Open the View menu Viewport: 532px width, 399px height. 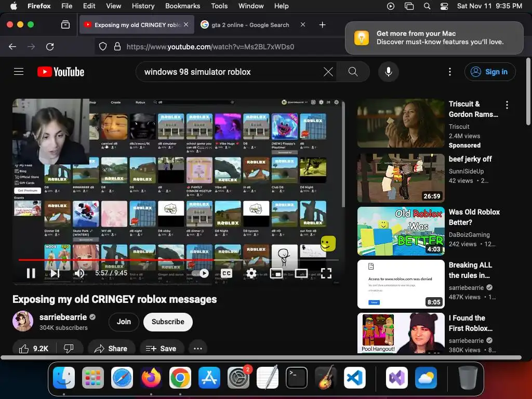(x=113, y=6)
